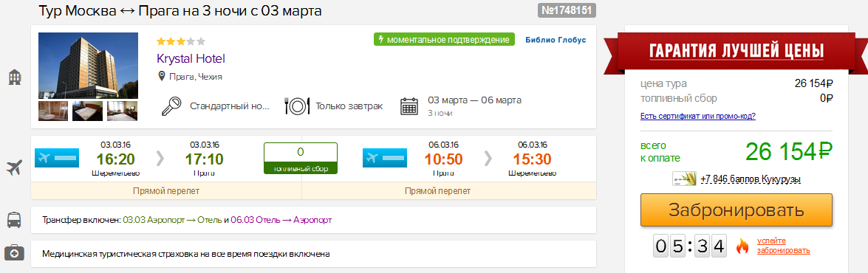This screenshot has height=273, width=868.
Task: Click the airplane flight sidebar icon
Action: click(14, 167)
